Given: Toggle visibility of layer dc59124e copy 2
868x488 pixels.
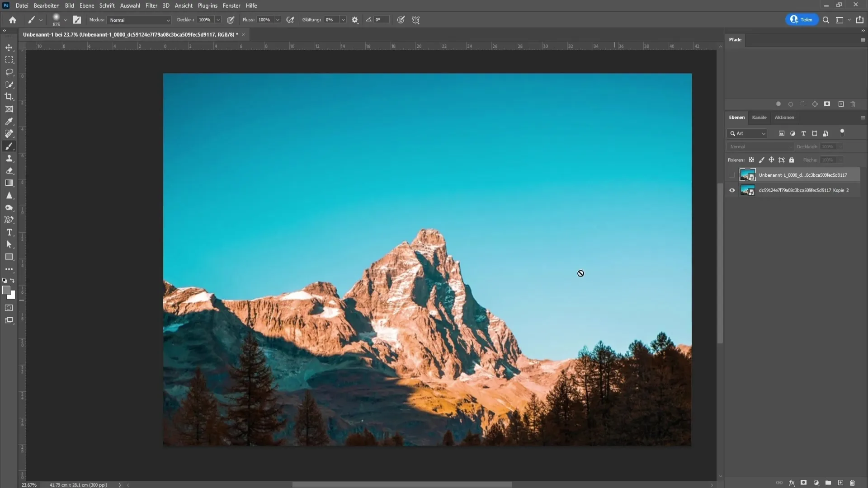Looking at the screenshot, I should tap(732, 190).
